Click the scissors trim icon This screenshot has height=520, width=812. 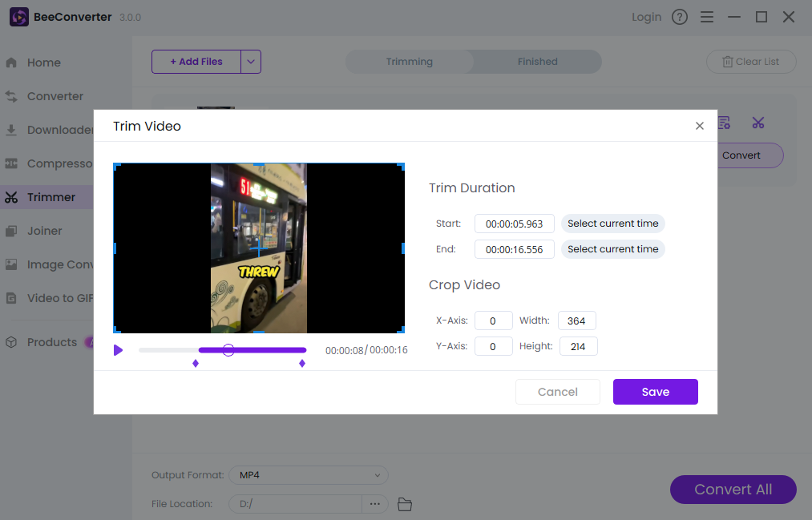click(758, 123)
